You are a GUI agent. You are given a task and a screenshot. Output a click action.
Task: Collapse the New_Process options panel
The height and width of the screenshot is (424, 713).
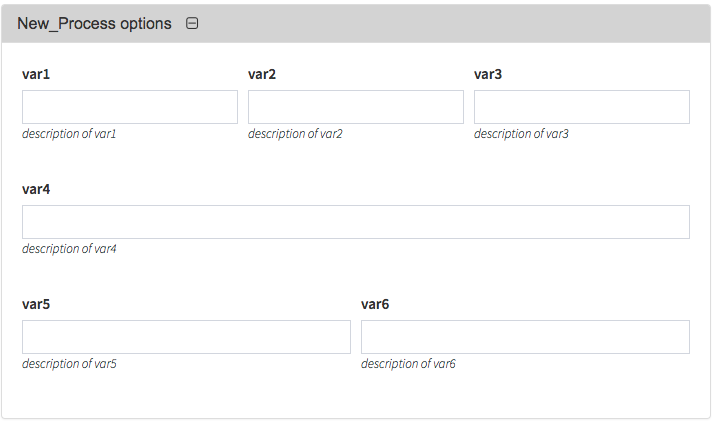coord(192,23)
